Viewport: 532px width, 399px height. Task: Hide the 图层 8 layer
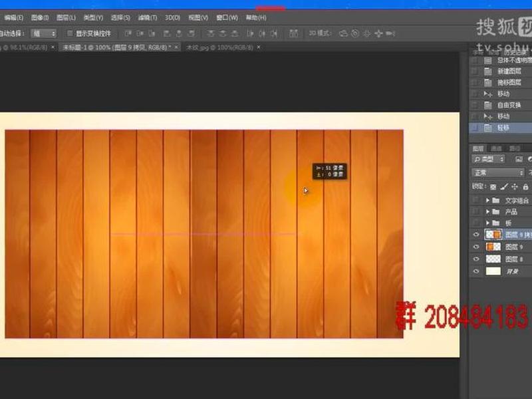pos(476,259)
